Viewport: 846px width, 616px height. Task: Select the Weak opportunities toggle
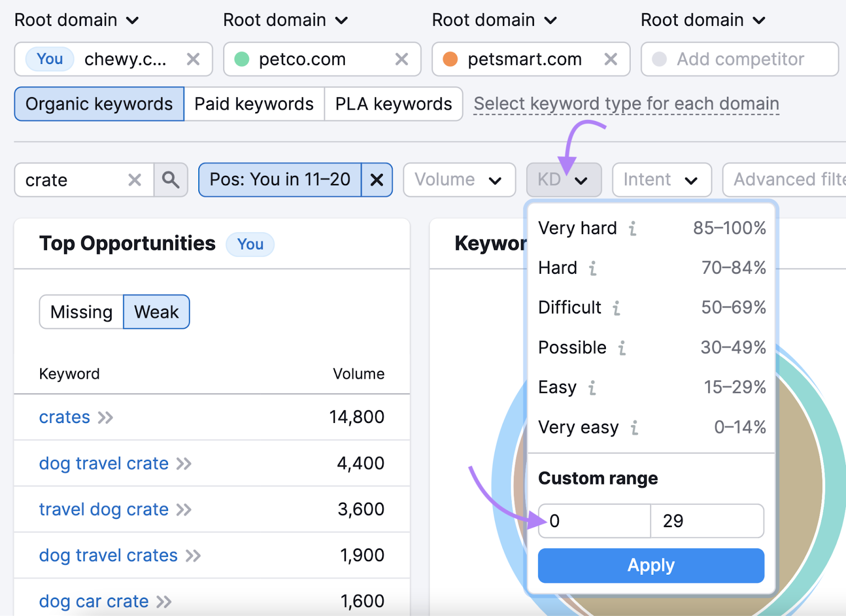(156, 312)
